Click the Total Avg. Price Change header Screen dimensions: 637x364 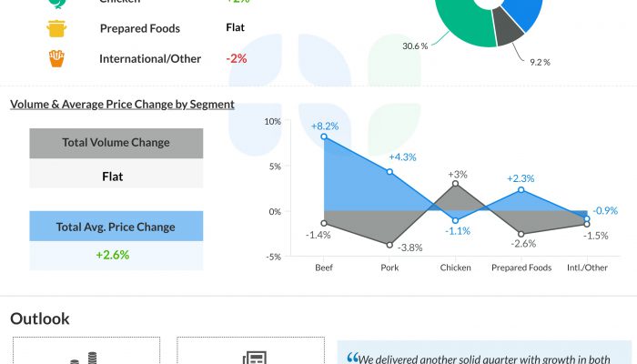116,227
